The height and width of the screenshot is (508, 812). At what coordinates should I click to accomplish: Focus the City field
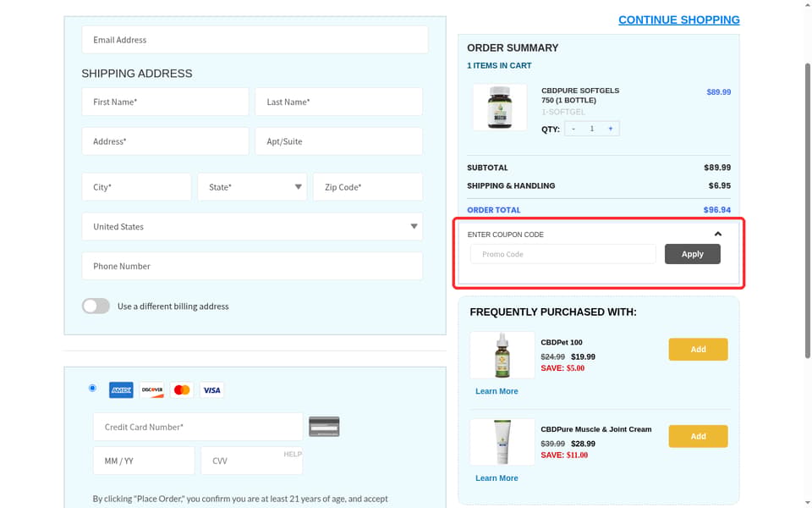point(137,187)
